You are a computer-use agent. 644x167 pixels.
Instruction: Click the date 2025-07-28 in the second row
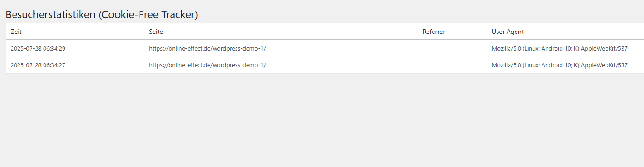point(26,65)
